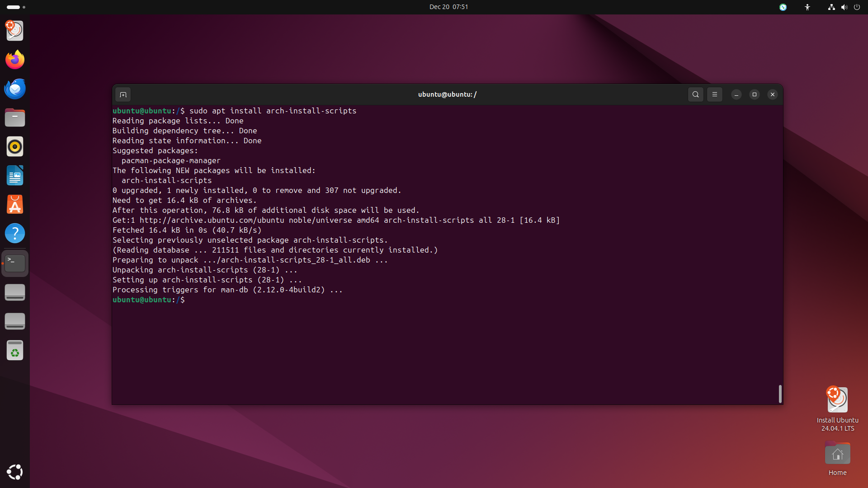Click the terminal title 'ubuntu@ubuntu: /'
The width and height of the screenshot is (868, 488).
447,94
